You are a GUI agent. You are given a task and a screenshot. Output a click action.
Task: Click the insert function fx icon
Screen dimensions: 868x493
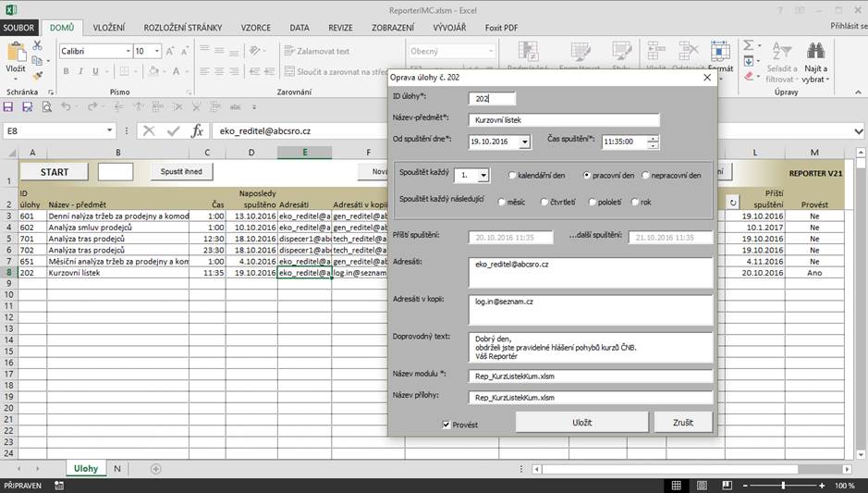click(x=197, y=131)
